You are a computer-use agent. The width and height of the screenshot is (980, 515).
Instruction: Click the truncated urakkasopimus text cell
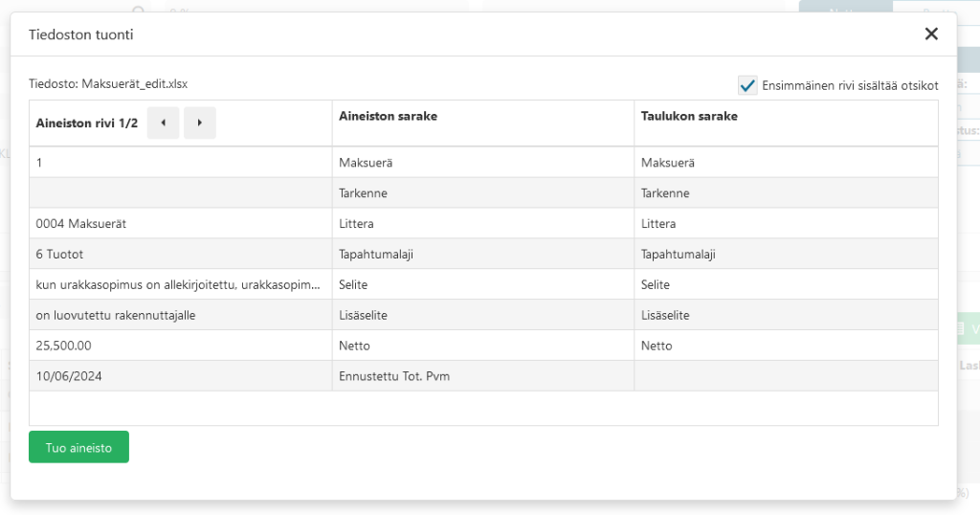pyautogui.click(x=181, y=285)
